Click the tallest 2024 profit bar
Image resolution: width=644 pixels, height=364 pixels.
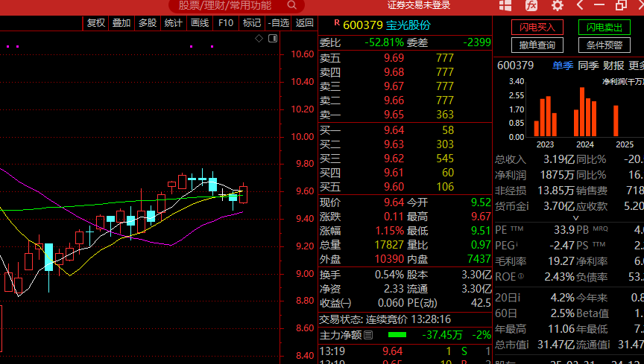click(582, 112)
